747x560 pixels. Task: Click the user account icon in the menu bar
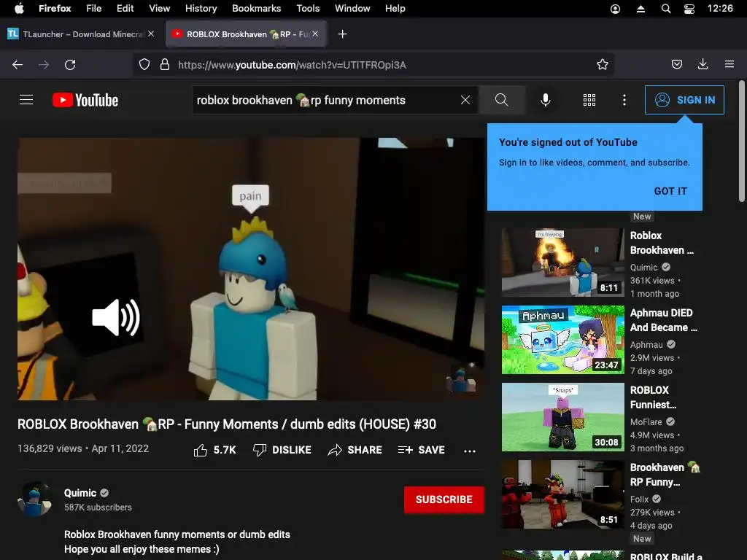coord(616,9)
